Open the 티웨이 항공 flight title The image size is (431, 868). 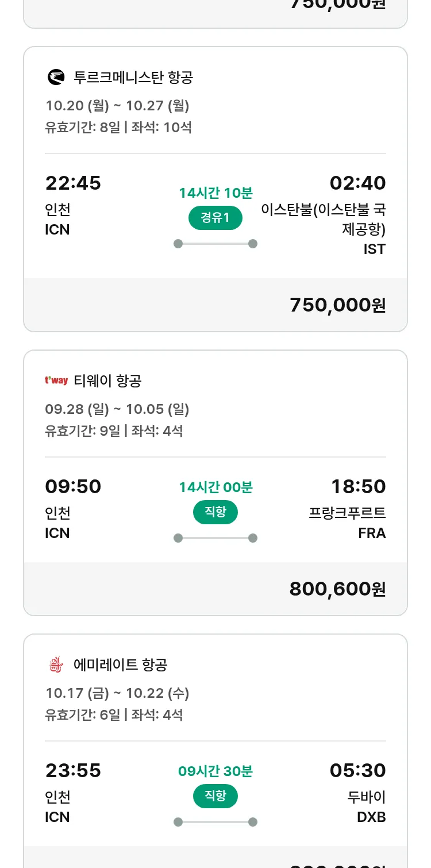pyautogui.click(x=108, y=381)
